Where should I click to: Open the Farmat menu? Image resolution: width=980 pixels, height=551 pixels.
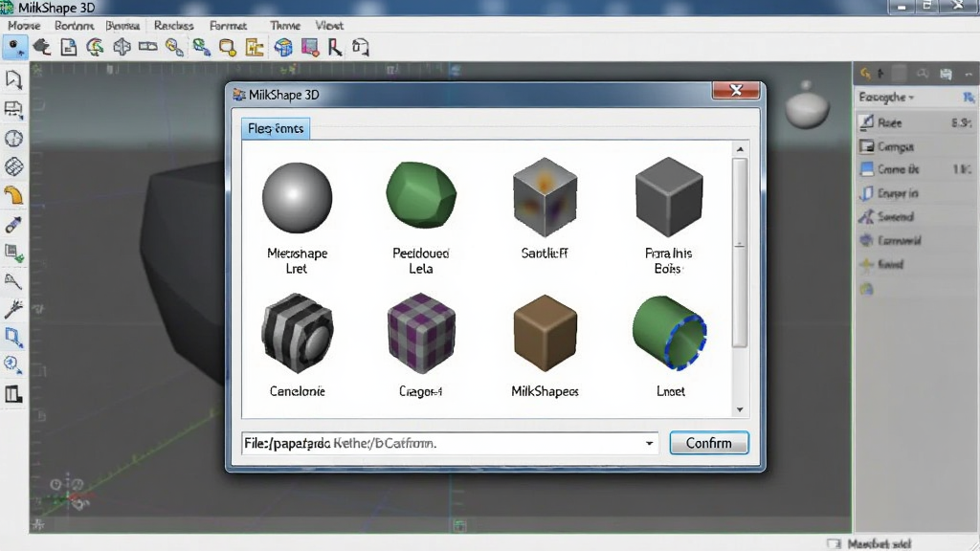228,26
